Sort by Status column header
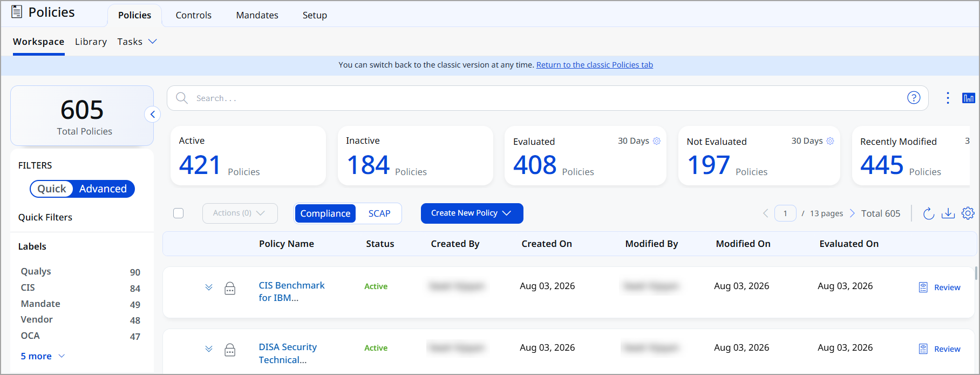 [380, 244]
